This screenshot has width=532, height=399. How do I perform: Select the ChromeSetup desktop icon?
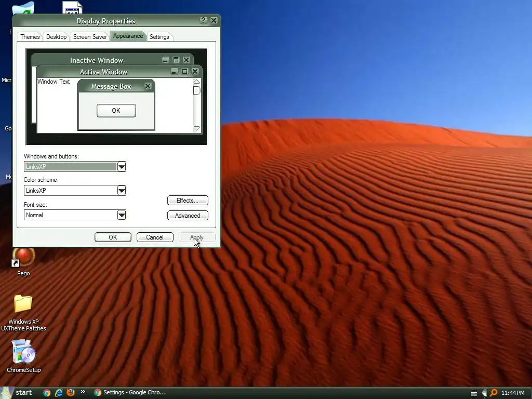pos(23,356)
